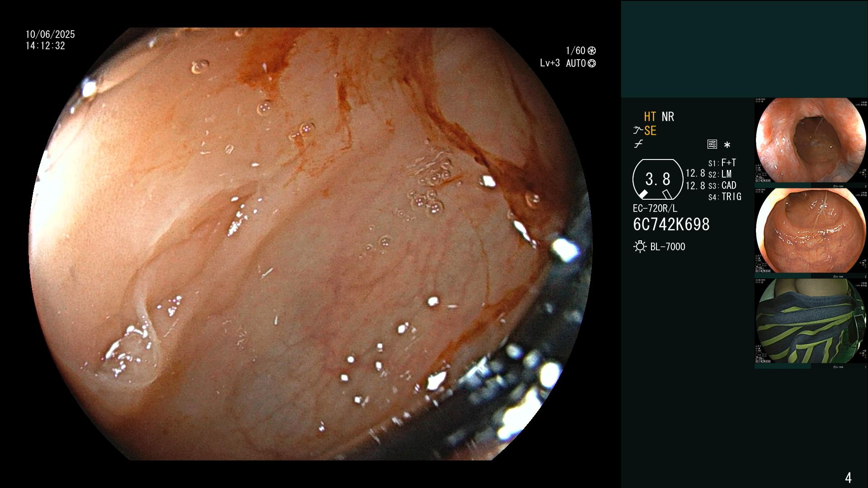Click the BL-7000 light source label
The image size is (868, 488).
click(x=668, y=247)
